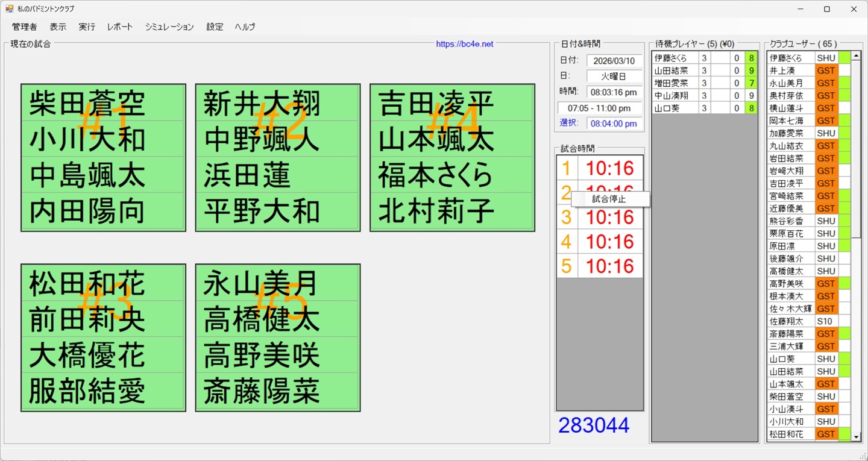Select player 山本颯太 on court #4
The height and width of the screenshot is (461, 868).
[x=452, y=139]
